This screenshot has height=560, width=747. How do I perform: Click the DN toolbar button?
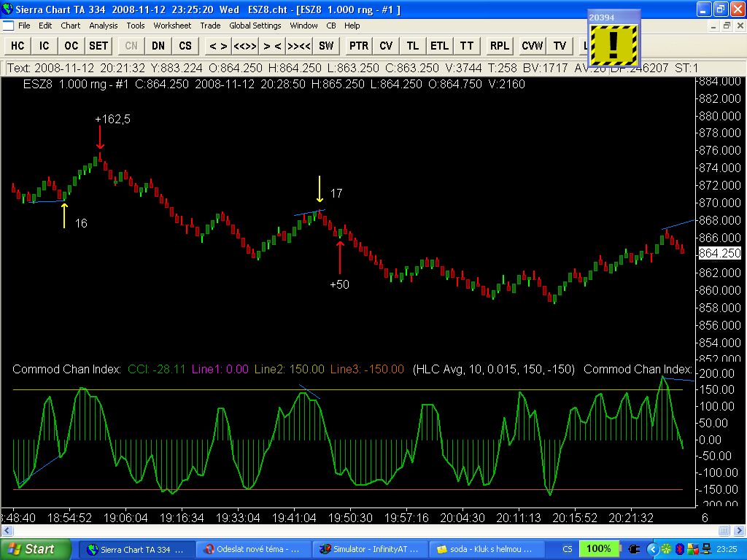(x=158, y=45)
